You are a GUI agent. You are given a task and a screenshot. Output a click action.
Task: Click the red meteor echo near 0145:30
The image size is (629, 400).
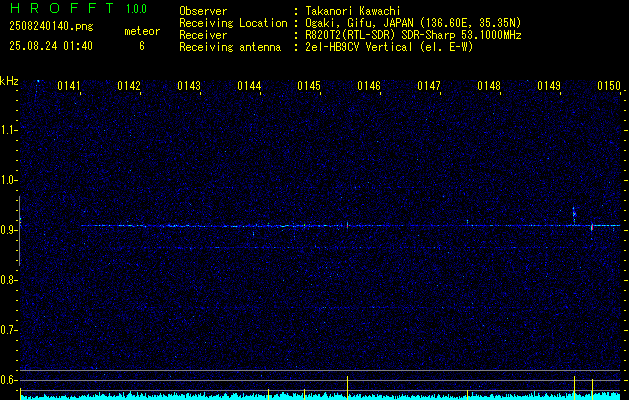point(347,225)
